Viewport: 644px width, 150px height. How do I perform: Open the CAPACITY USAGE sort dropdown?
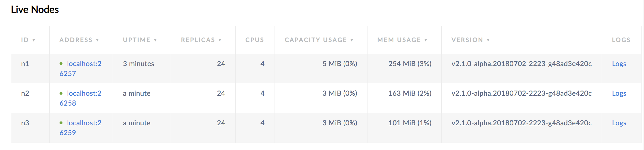pyautogui.click(x=352, y=40)
